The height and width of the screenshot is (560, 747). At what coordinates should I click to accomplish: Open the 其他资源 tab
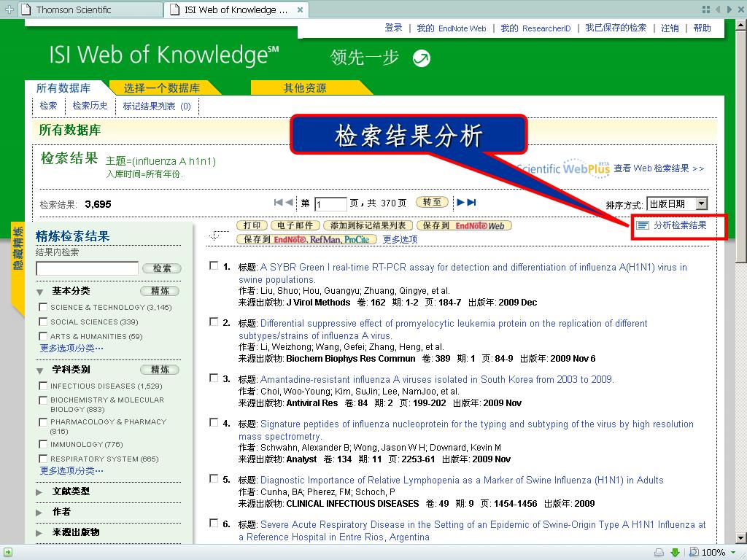point(305,87)
